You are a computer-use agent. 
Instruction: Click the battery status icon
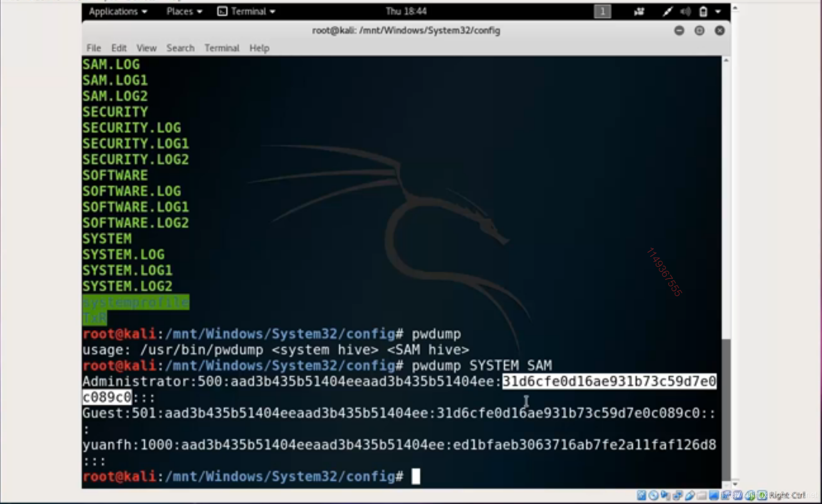click(703, 11)
